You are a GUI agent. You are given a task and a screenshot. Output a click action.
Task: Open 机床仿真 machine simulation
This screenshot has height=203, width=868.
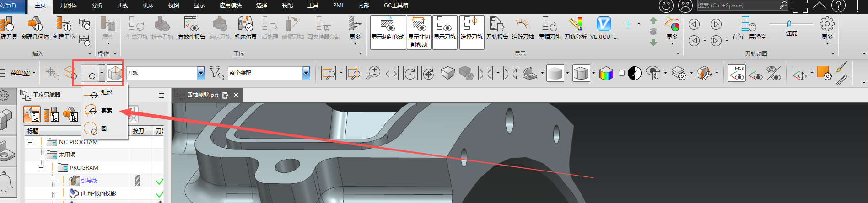tap(245, 27)
